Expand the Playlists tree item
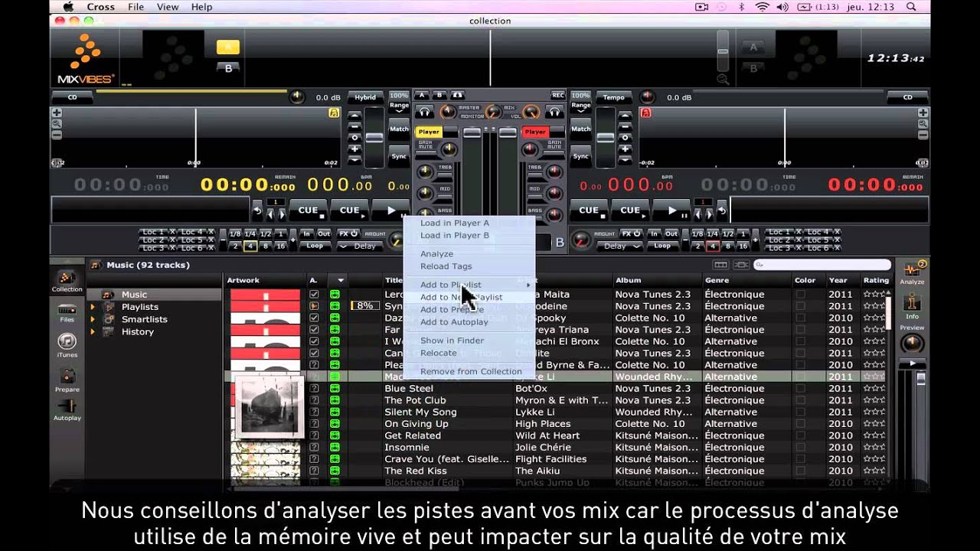Image resolution: width=980 pixels, height=551 pixels. coord(93,307)
